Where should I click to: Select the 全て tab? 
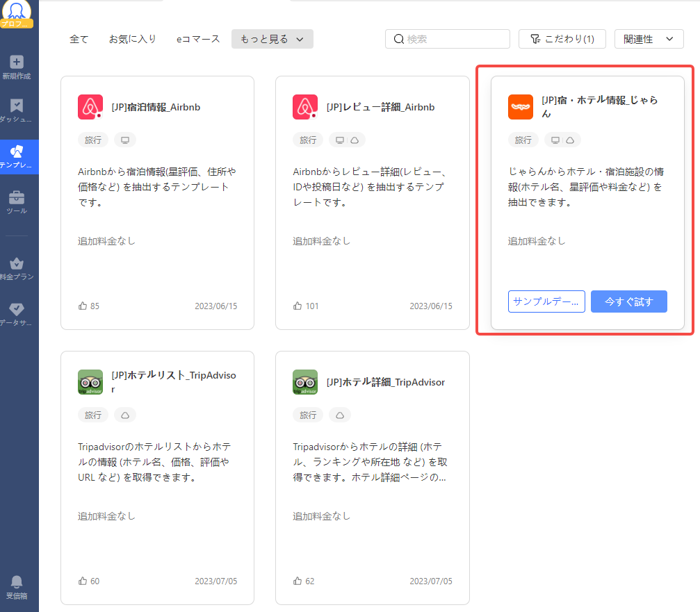click(79, 40)
